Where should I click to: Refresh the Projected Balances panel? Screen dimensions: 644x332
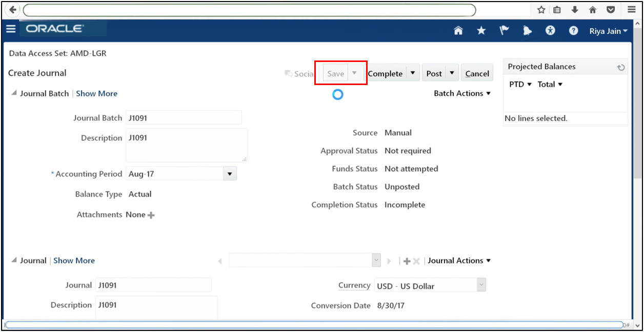[x=621, y=67]
